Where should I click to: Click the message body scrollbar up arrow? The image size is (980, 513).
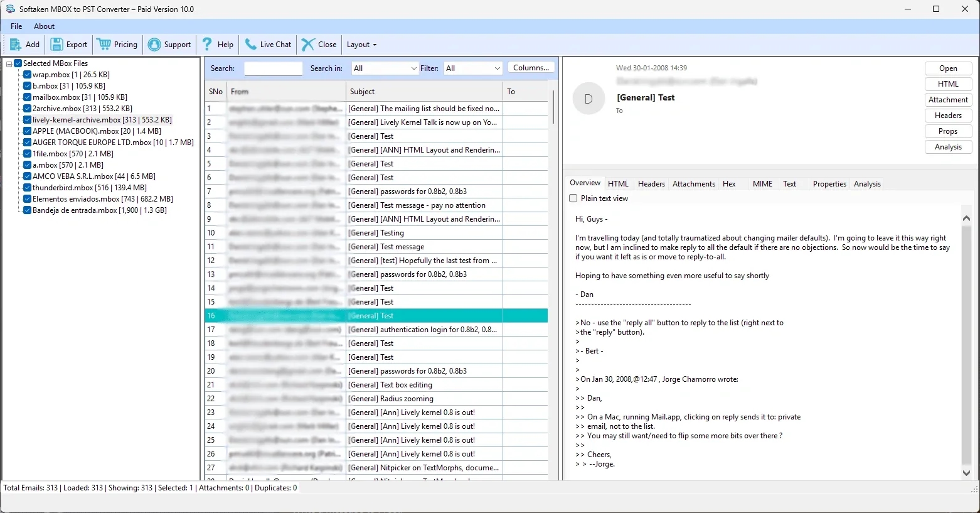[966, 218]
